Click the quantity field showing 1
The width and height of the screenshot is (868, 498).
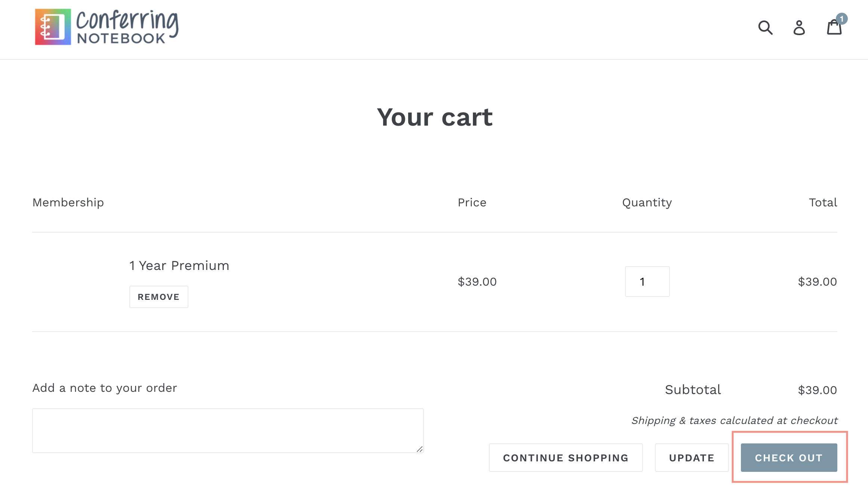pyautogui.click(x=647, y=282)
